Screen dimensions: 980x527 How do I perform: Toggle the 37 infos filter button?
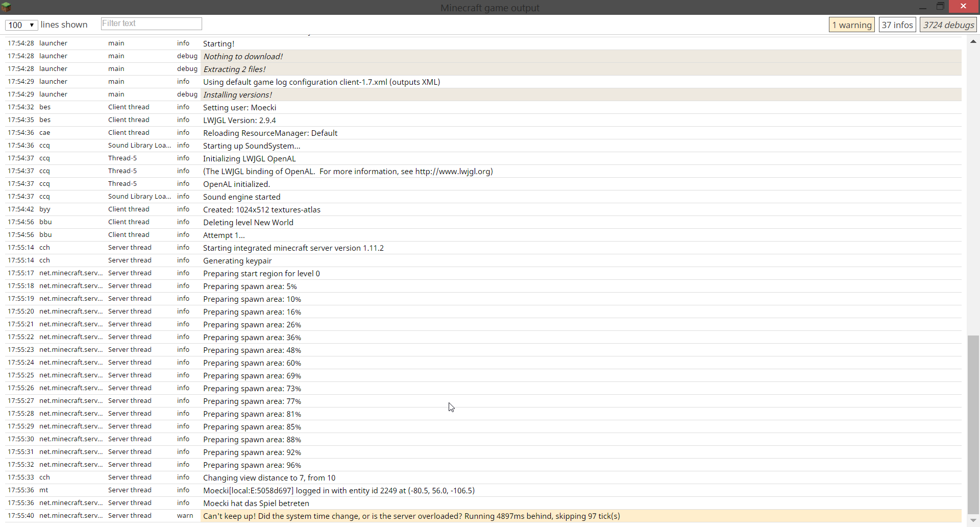[897, 25]
